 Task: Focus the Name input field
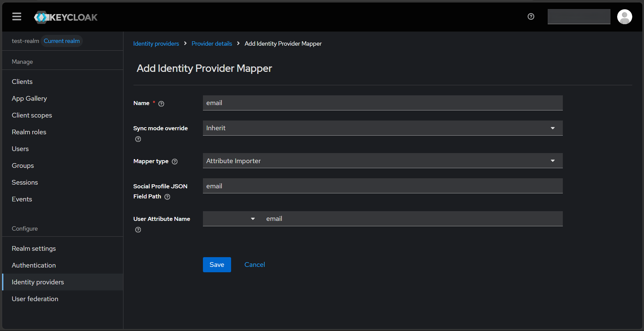[x=383, y=103]
